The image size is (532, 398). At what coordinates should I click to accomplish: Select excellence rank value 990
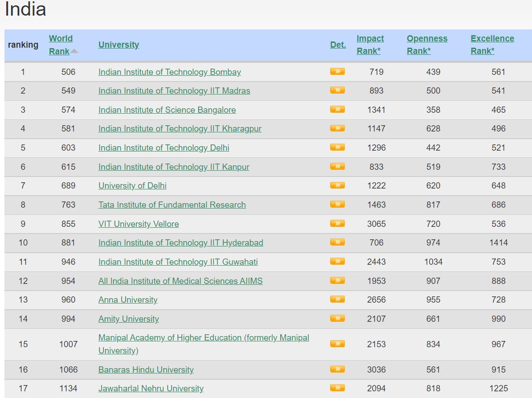click(499, 319)
